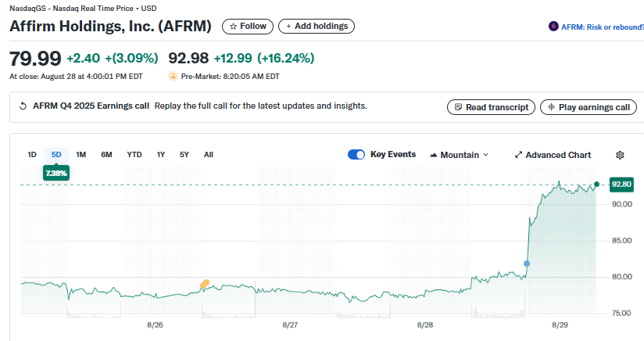Screen dimensions: 644x341
Task: Click the 90.00 price axis label
Action: point(622,204)
